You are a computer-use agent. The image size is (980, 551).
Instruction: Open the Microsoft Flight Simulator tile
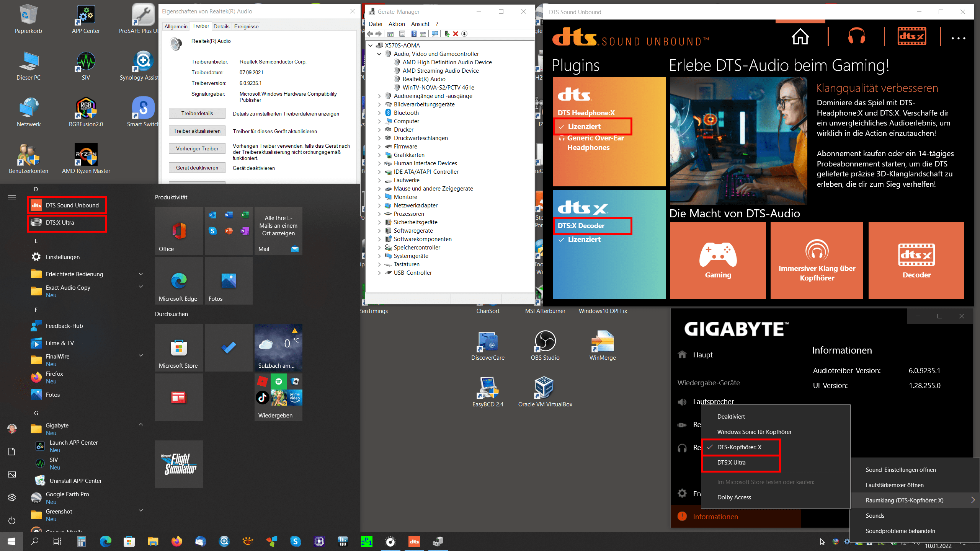pos(179,464)
